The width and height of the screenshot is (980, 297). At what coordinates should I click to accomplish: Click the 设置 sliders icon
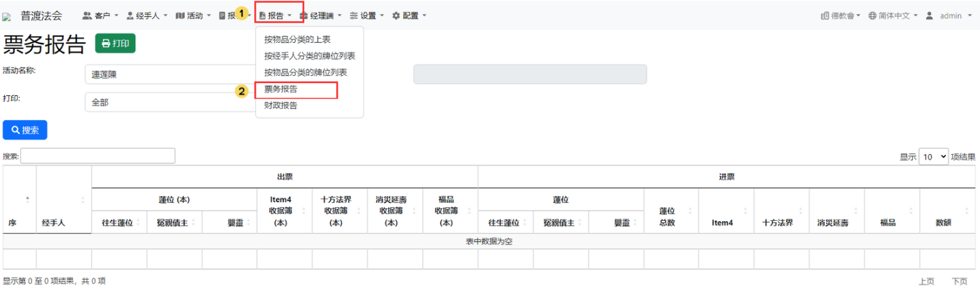pyautogui.click(x=353, y=16)
